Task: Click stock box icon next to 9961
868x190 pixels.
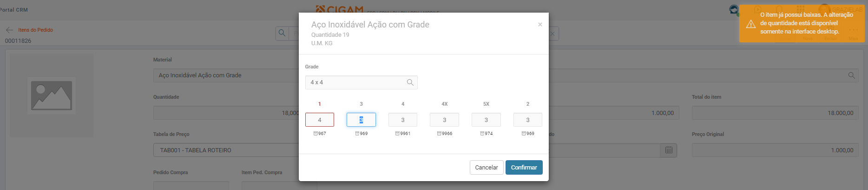Action: (397, 134)
